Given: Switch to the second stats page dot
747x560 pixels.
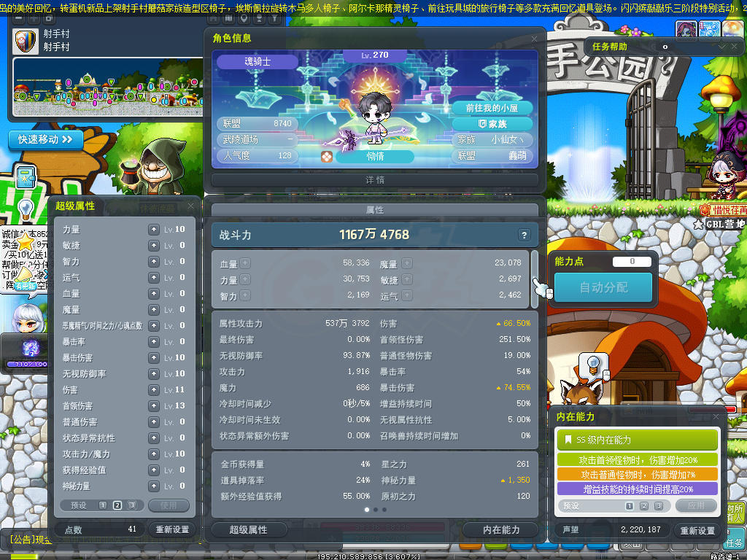Looking at the screenshot, I should click(376, 510).
